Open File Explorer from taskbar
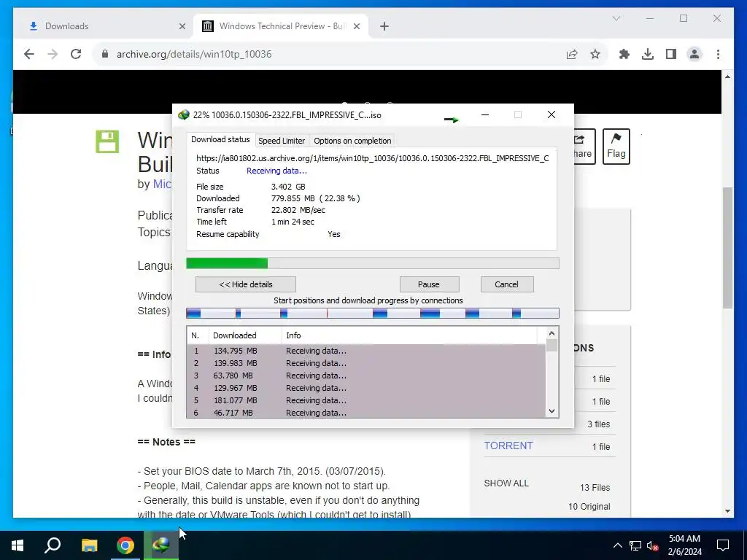The width and height of the screenshot is (747, 560). coord(89,545)
